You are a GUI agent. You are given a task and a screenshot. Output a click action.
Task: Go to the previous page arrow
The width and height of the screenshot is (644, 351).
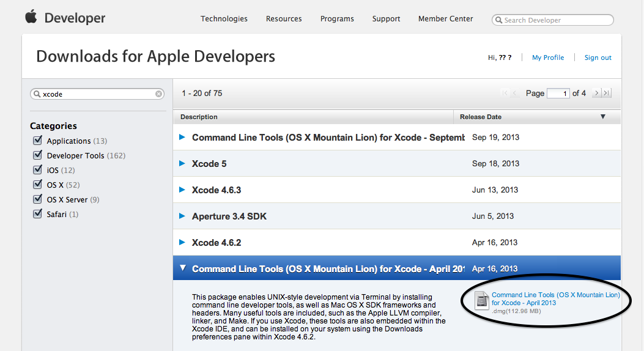[514, 93]
